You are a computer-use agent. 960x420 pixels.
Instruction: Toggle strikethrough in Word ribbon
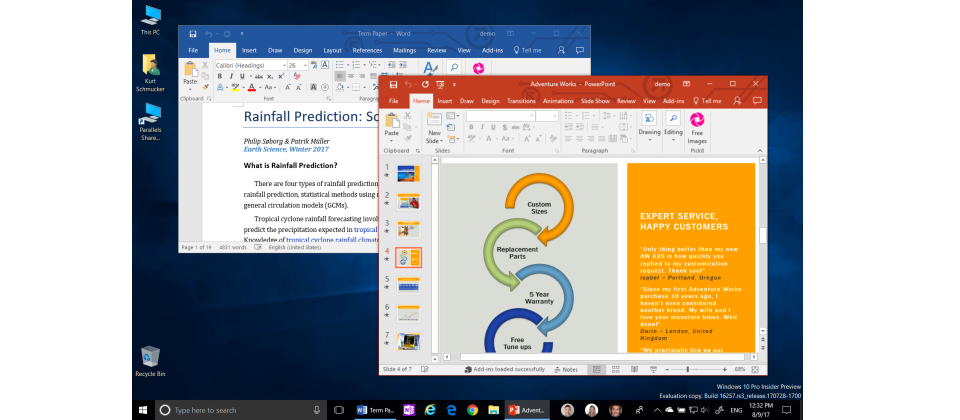(x=258, y=77)
